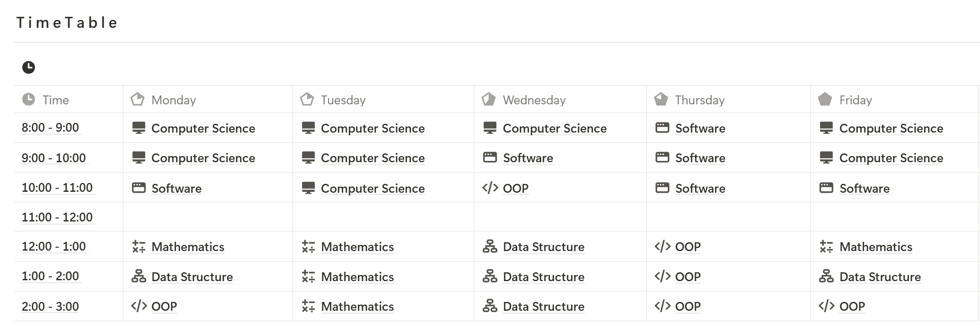980x328 pixels.
Task: Click code icon in Wednesday 10:00 OOP
Action: tap(490, 188)
